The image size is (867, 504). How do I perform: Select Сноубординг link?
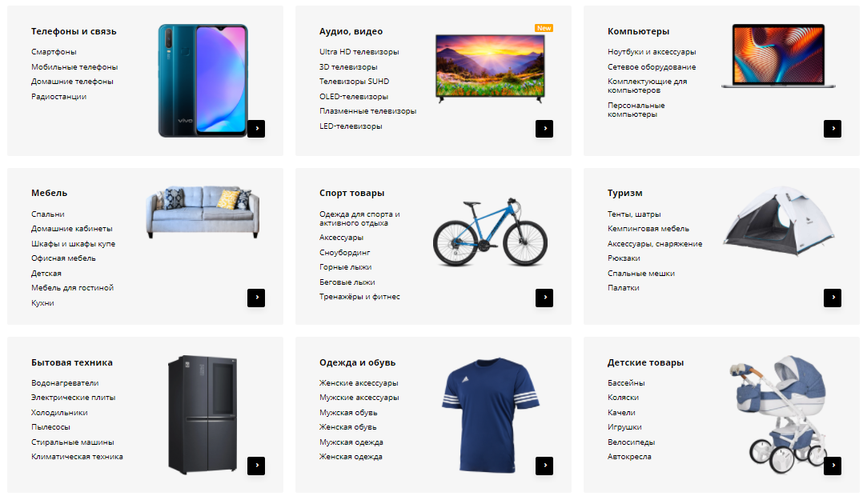344,253
